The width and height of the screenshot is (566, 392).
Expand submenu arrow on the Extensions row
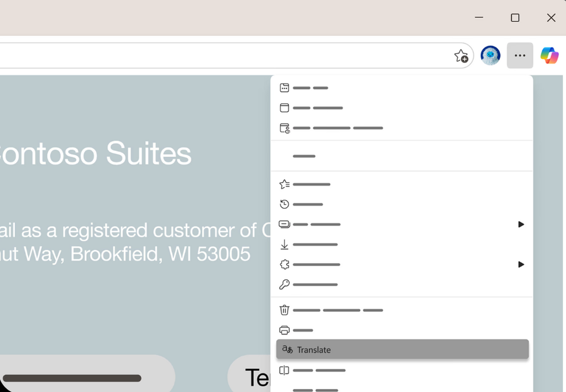[x=521, y=265]
